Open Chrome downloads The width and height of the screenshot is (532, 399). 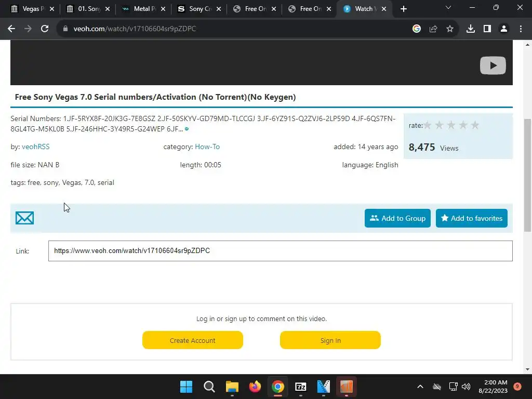tap(470, 29)
